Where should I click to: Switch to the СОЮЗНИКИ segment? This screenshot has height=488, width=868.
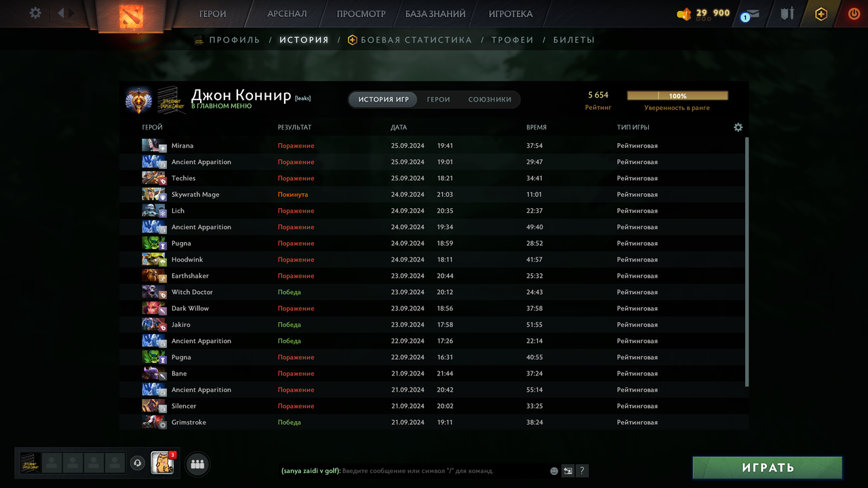pos(490,100)
